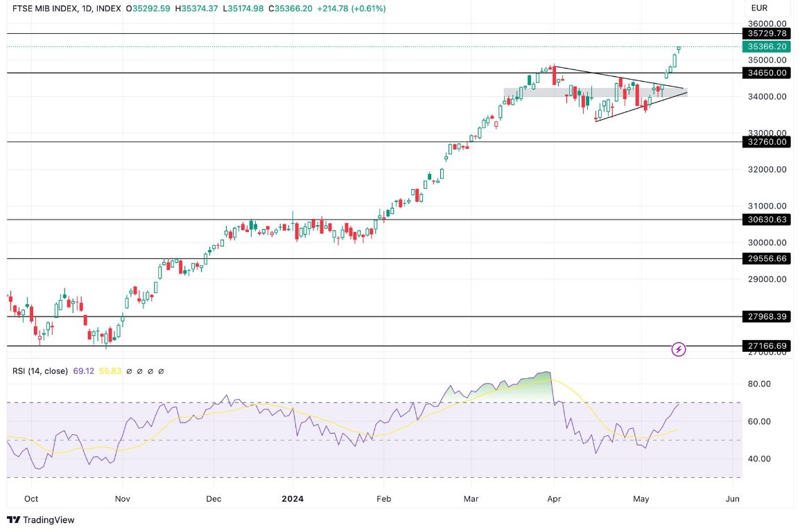Click the last crossed-circle RSI value icon
Image resolution: width=800 pixels, height=532 pixels.
pyautogui.click(x=162, y=371)
